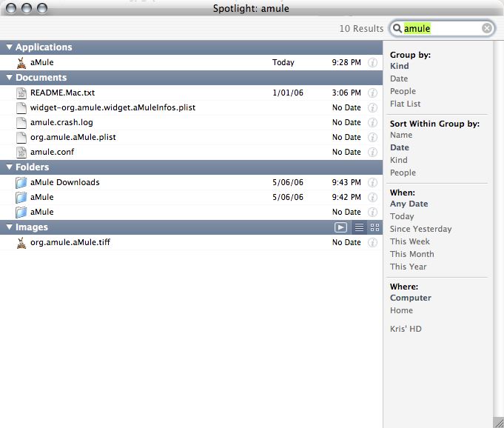Group results by Kind
Image resolution: width=504 pixels, height=428 pixels.
coord(400,66)
